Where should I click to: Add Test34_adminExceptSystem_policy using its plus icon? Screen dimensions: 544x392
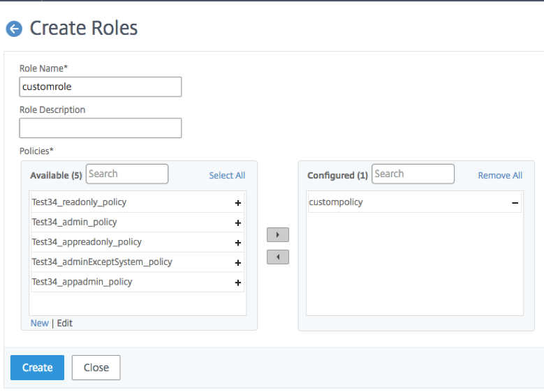click(237, 263)
